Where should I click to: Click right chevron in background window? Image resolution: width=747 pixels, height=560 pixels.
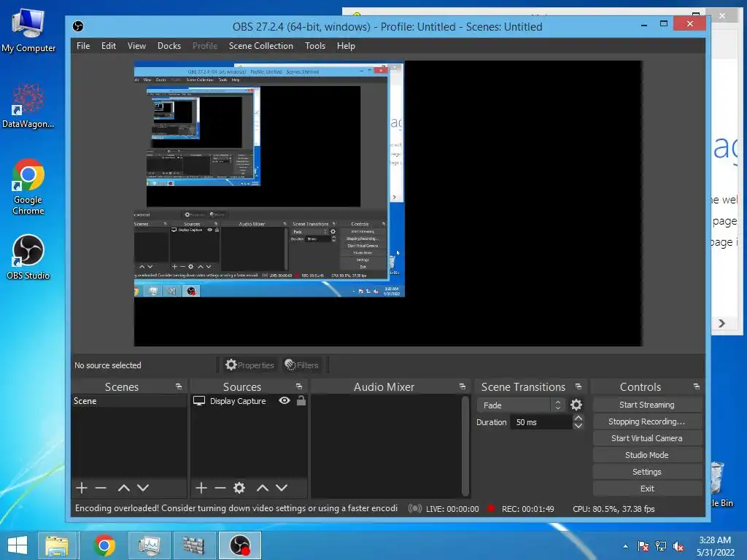click(721, 323)
